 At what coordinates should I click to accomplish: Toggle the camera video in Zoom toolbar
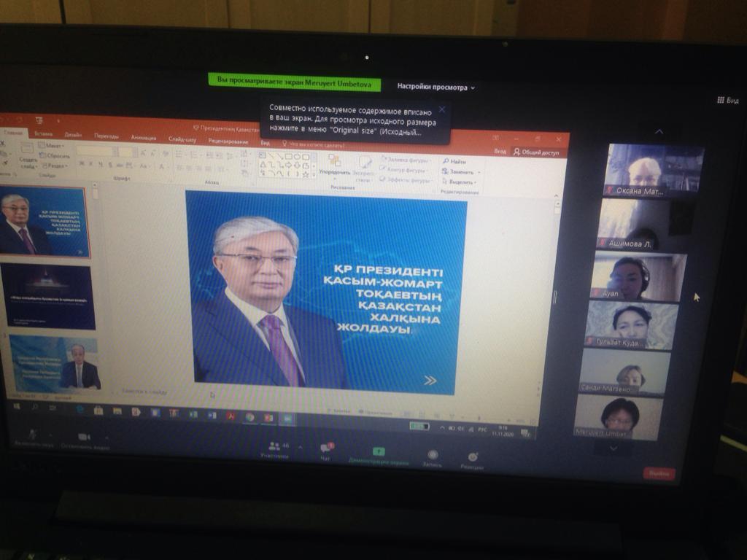pos(83,437)
